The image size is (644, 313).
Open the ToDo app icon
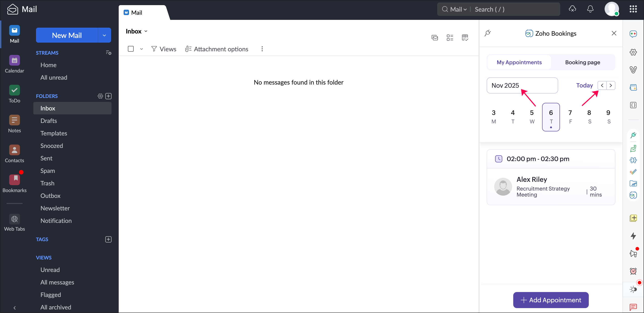[x=14, y=90]
